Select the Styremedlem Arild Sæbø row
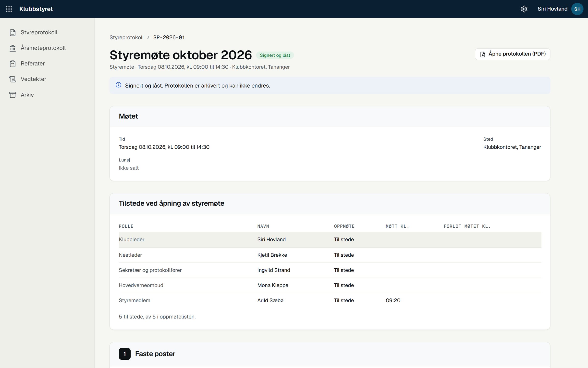The width and height of the screenshot is (588, 368). pos(330,301)
